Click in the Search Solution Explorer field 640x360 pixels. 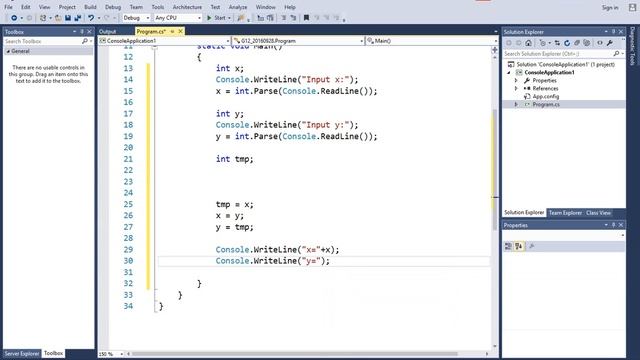pyautogui.click(x=558, y=54)
